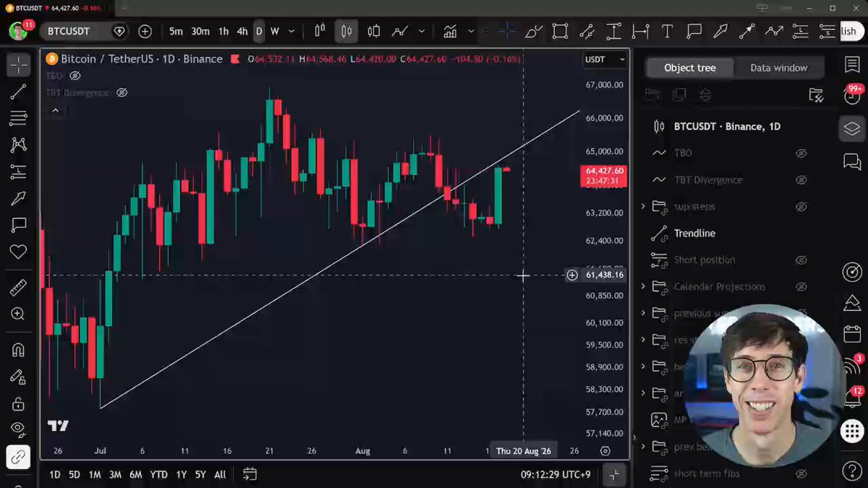
Task: Expand the sup steps group
Action: point(643,207)
